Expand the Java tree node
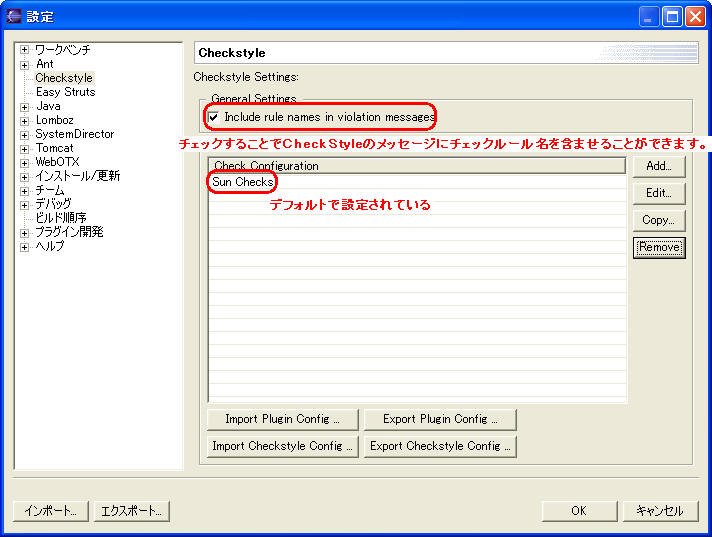This screenshot has width=712, height=537. pos(25,106)
